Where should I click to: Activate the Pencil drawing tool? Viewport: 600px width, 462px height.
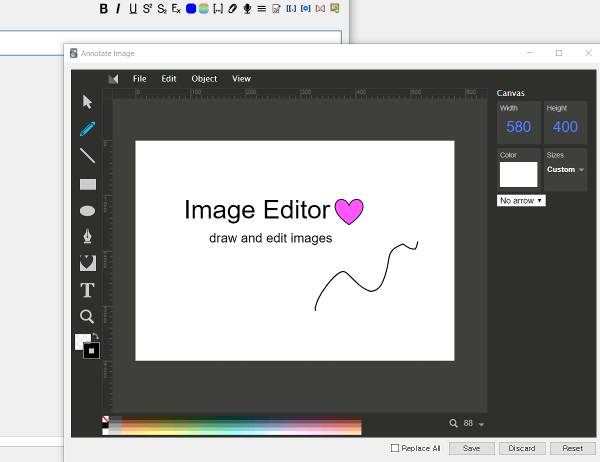click(87, 128)
